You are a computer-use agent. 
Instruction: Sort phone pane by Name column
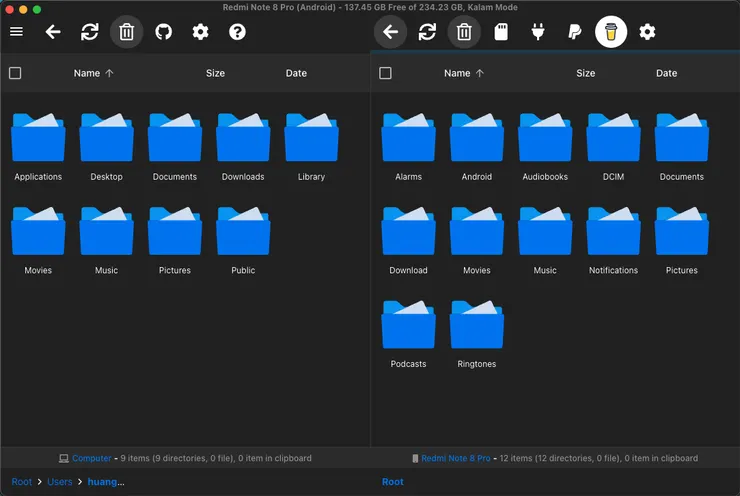[x=463, y=73]
